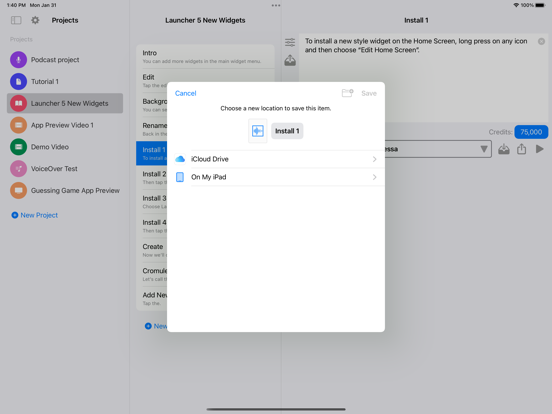552x414 pixels.
Task: Expand iCloud Drive location chevron
Action: click(374, 159)
